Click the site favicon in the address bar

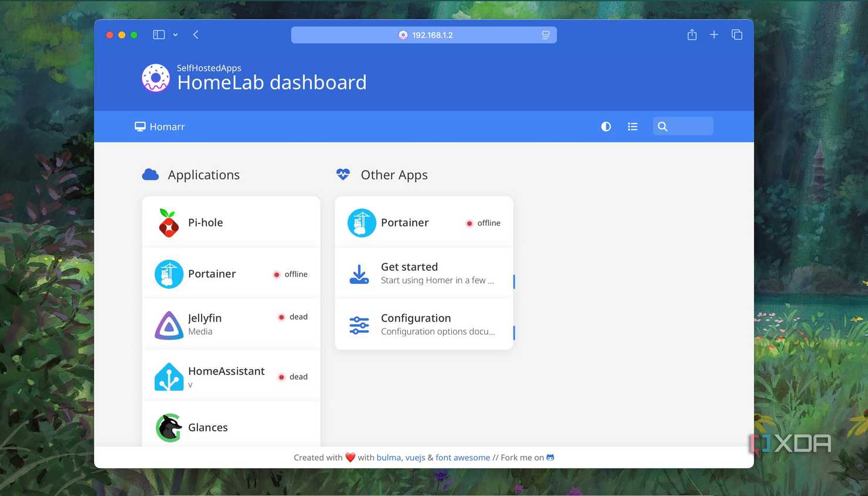[403, 35]
